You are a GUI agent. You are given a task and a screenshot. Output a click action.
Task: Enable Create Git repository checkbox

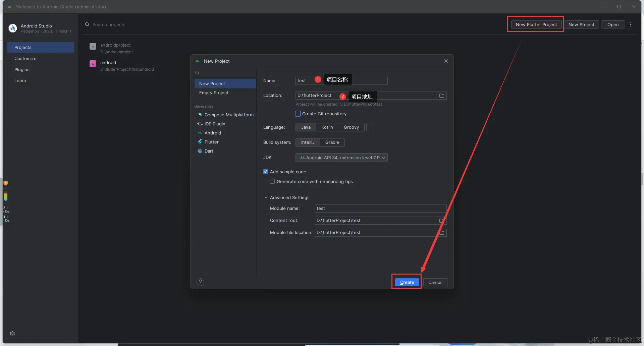298,114
